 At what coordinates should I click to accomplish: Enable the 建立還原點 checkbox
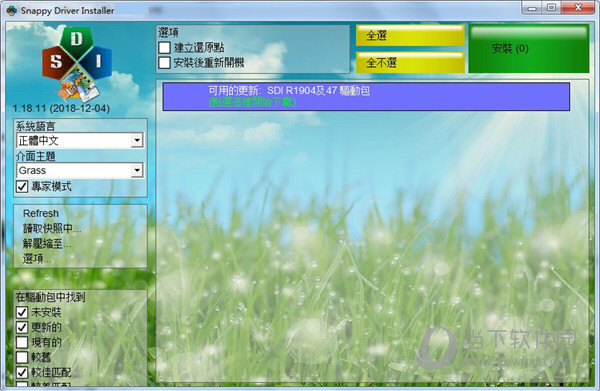pos(165,47)
